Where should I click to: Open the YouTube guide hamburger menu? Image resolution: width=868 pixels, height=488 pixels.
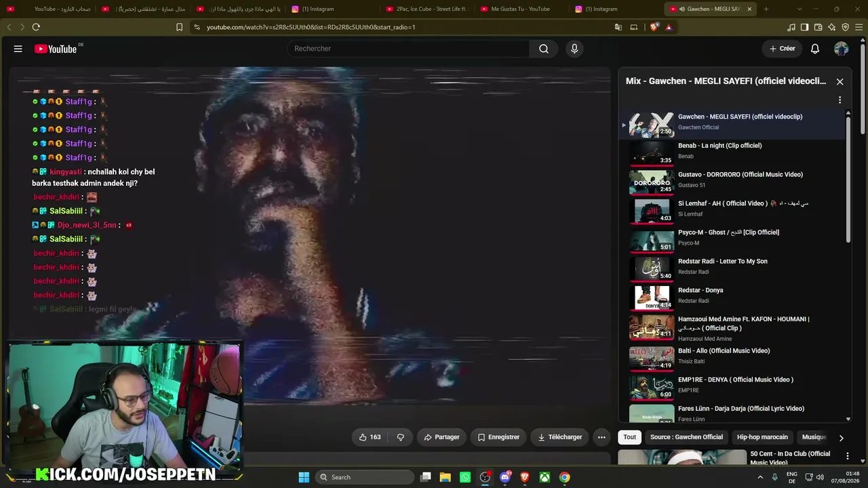(18, 49)
